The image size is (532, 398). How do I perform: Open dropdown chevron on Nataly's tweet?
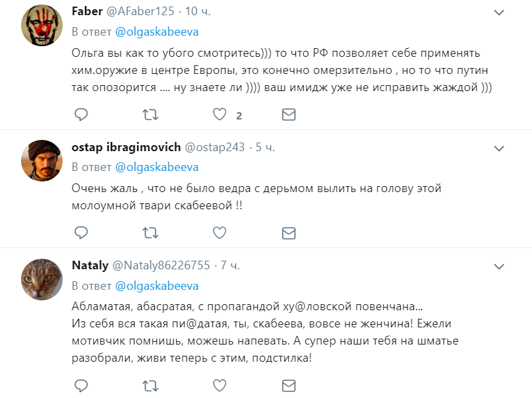500,265
